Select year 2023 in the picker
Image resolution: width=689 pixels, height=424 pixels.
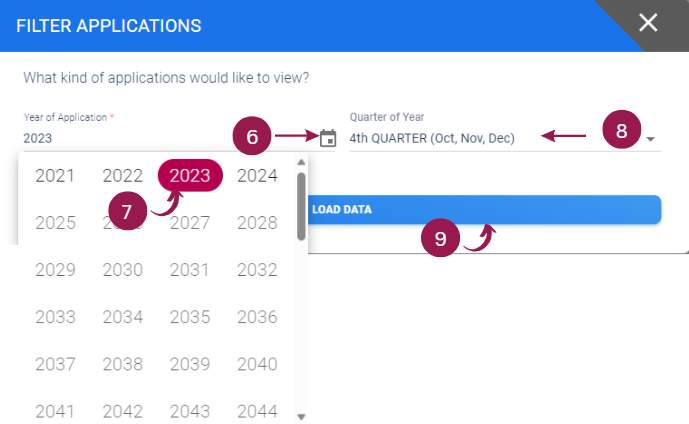pyautogui.click(x=190, y=175)
